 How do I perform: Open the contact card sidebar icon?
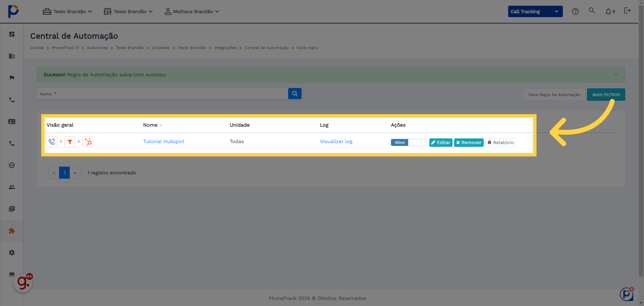pyautogui.click(x=12, y=122)
